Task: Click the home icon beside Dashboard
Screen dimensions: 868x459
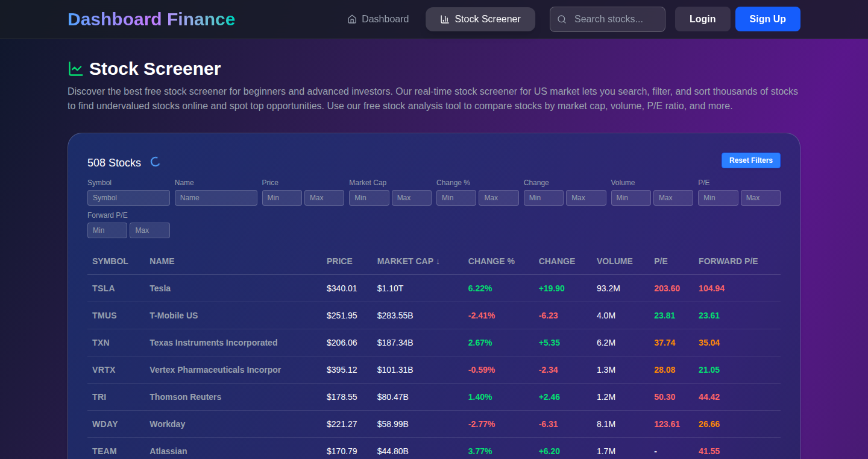Action: (x=352, y=19)
